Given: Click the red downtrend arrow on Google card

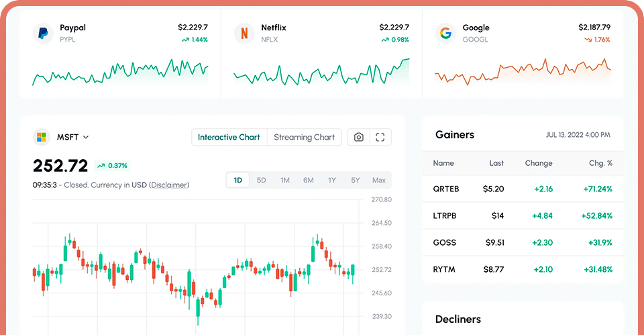Looking at the screenshot, I should click(x=588, y=40).
